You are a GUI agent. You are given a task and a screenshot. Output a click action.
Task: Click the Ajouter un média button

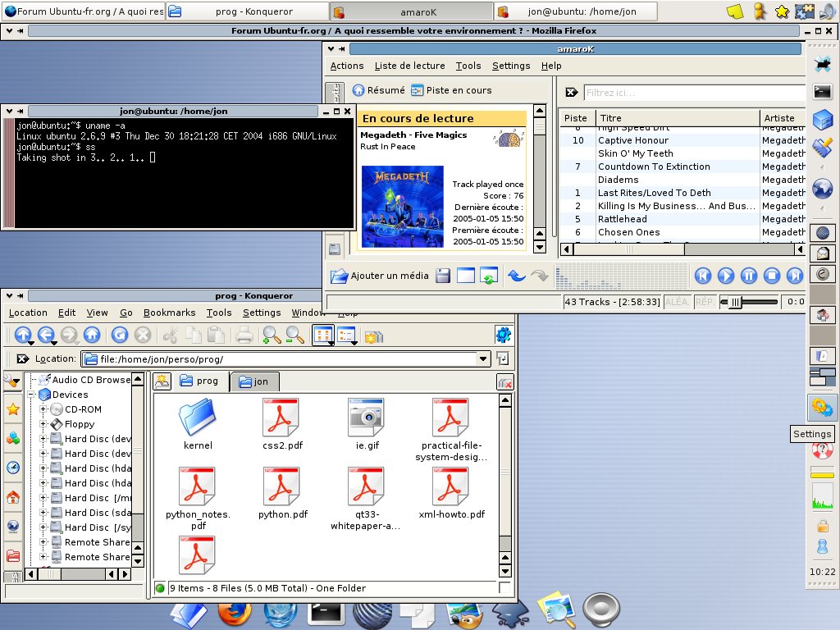379,276
